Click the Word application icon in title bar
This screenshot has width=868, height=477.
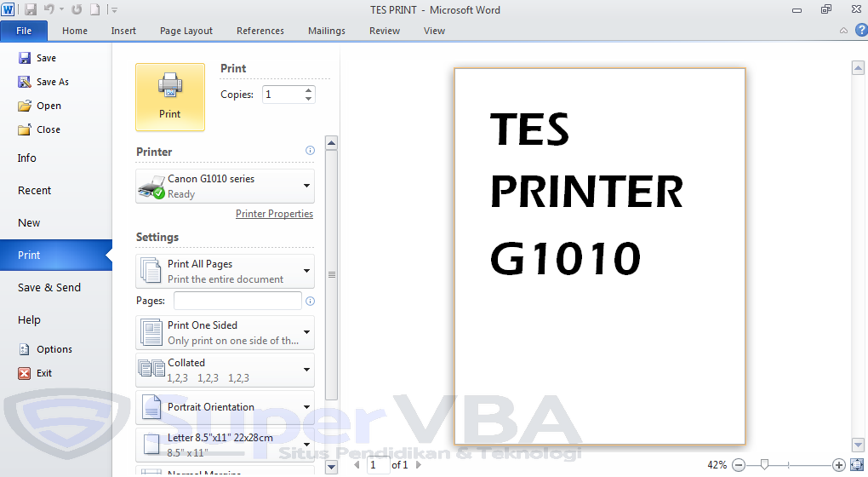pos(8,9)
